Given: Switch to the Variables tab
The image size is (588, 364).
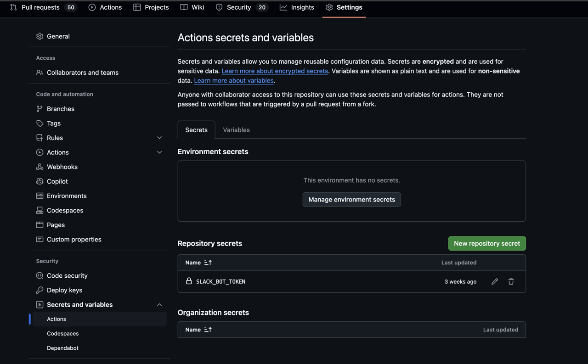Looking at the screenshot, I should tap(236, 130).
